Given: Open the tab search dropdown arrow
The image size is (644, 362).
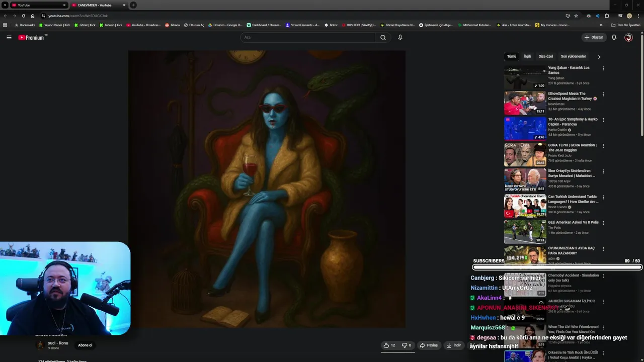Looking at the screenshot, I should point(5,5).
